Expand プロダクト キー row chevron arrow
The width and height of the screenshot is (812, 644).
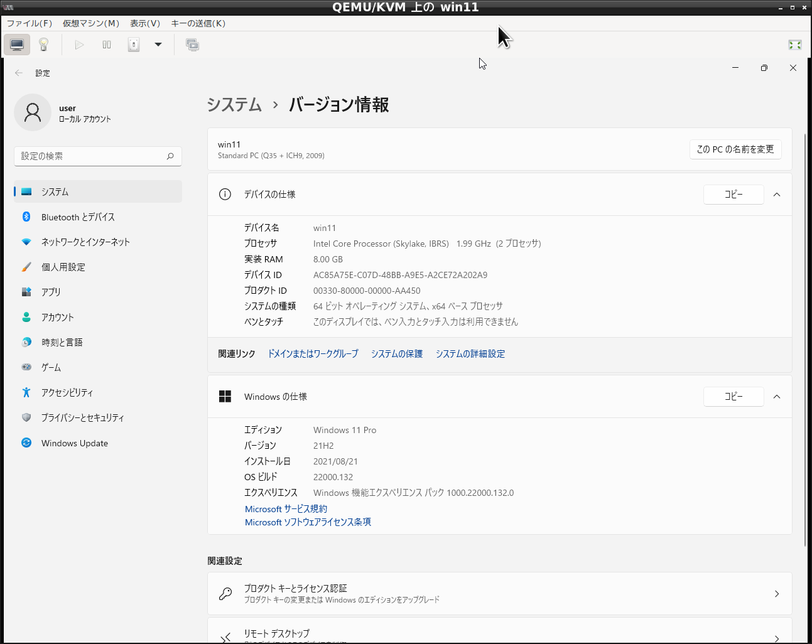click(x=777, y=593)
